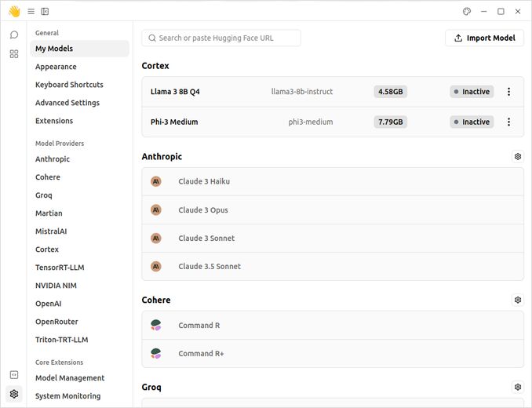Click the llama3-8b-instruct model ID

(x=302, y=92)
